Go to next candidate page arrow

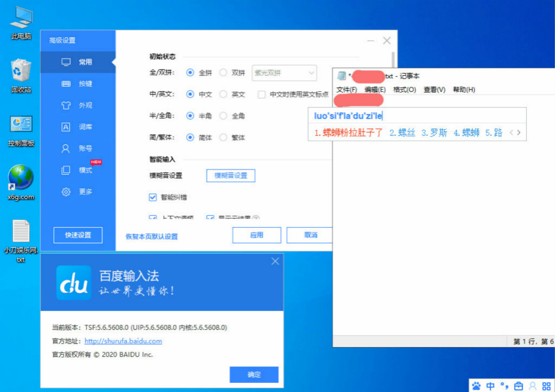click(x=519, y=132)
